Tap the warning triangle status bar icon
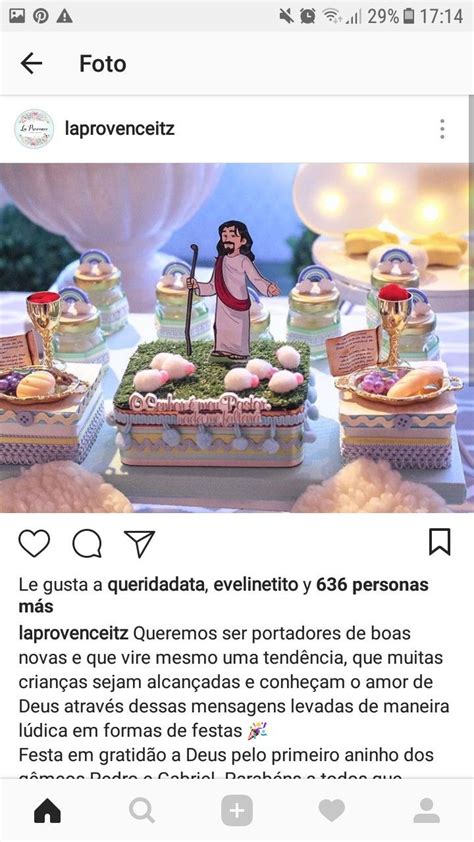 point(64,16)
